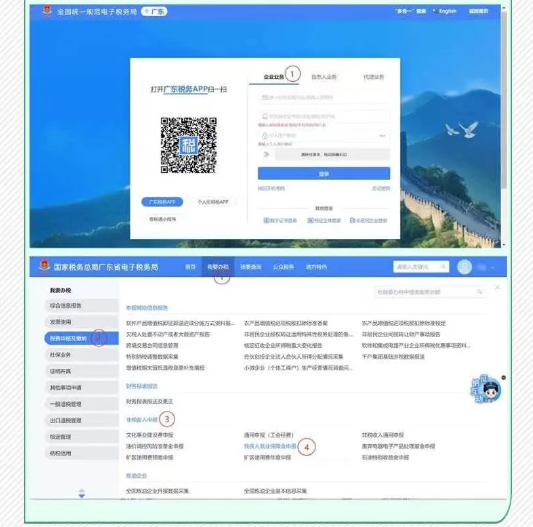
Task: Open the cartoon tax officer assistant icon
Action: [x=486, y=390]
